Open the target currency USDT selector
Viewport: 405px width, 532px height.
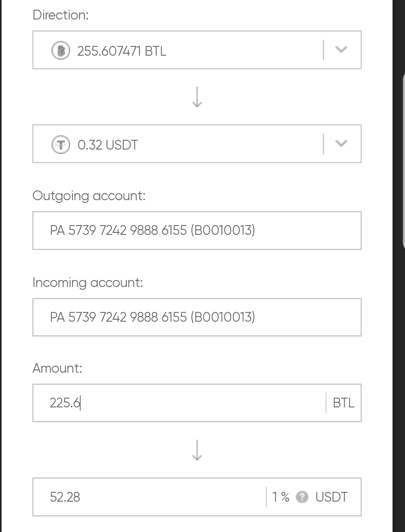175,144
